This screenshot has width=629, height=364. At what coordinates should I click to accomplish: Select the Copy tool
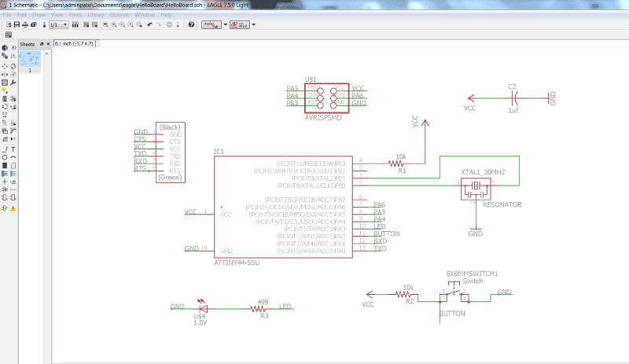[13, 66]
